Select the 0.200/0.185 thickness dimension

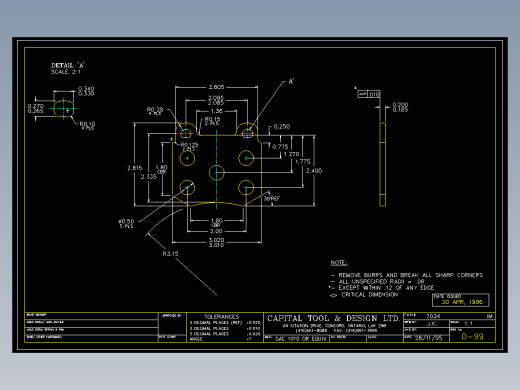tap(400, 107)
